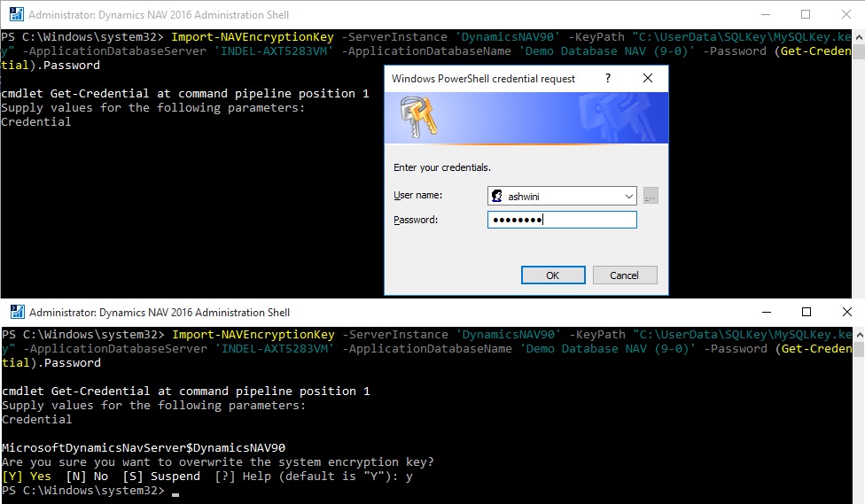Open the User name dropdown arrow

tap(629, 196)
